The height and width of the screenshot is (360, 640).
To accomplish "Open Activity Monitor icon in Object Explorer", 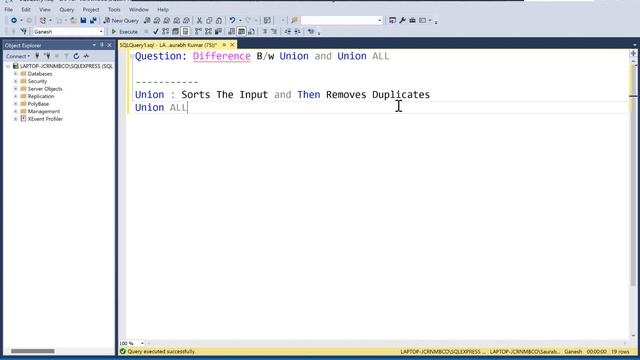I will tap(86, 56).
